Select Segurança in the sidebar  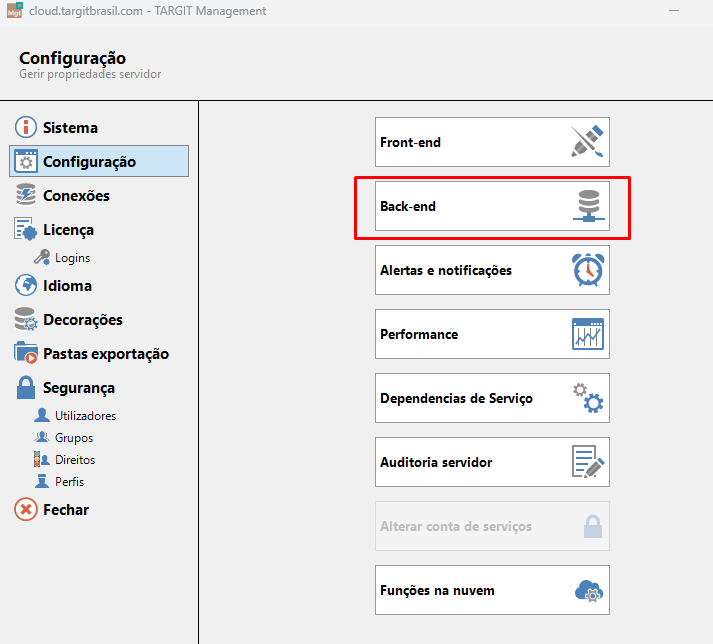point(99,387)
